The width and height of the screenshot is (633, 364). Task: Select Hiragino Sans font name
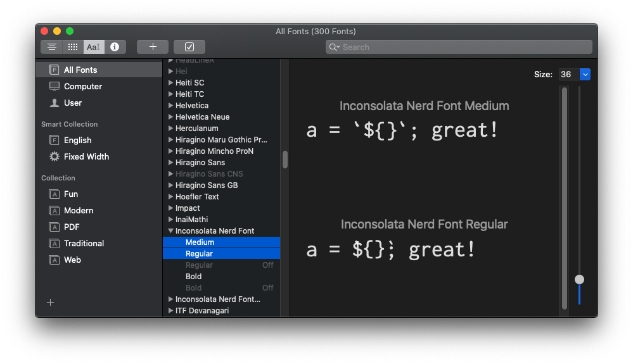click(x=200, y=163)
